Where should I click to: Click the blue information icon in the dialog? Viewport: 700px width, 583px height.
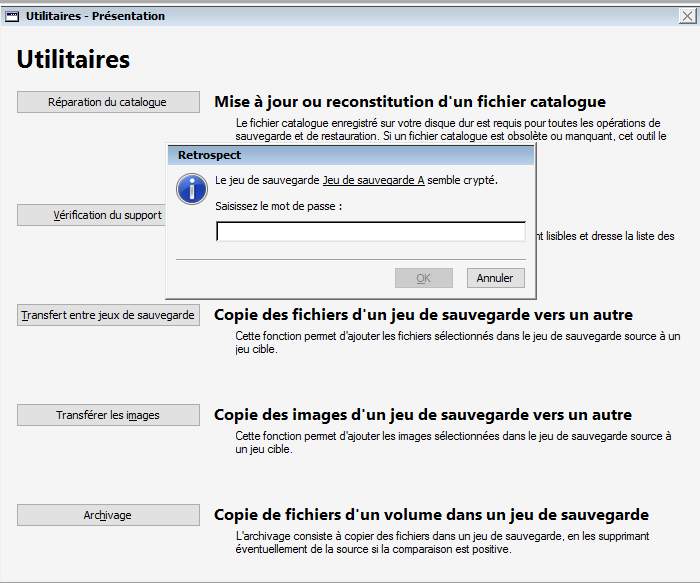pos(190,188)
